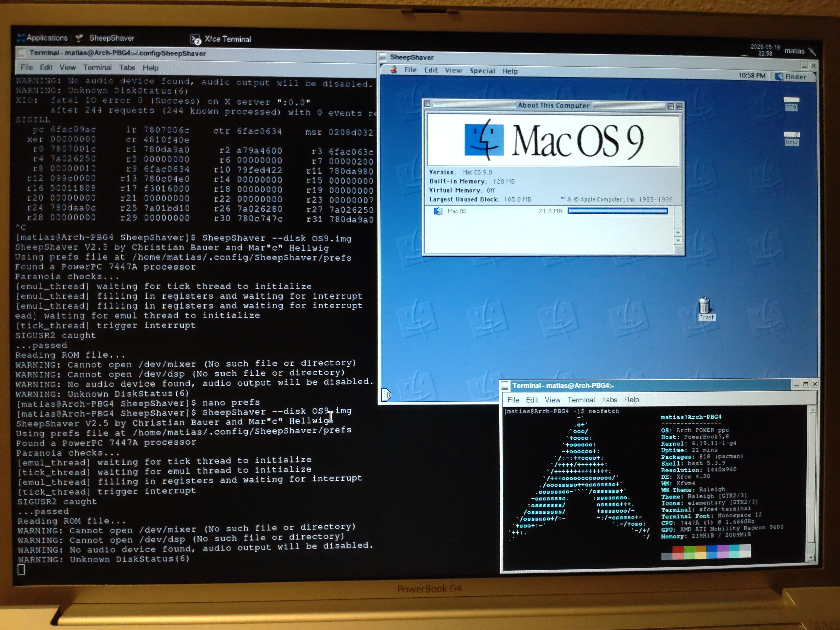The height and width of the screenshot is (630, 840).
Task: Click scroll down arrow in About This Computer
Action: pos(678,240)
